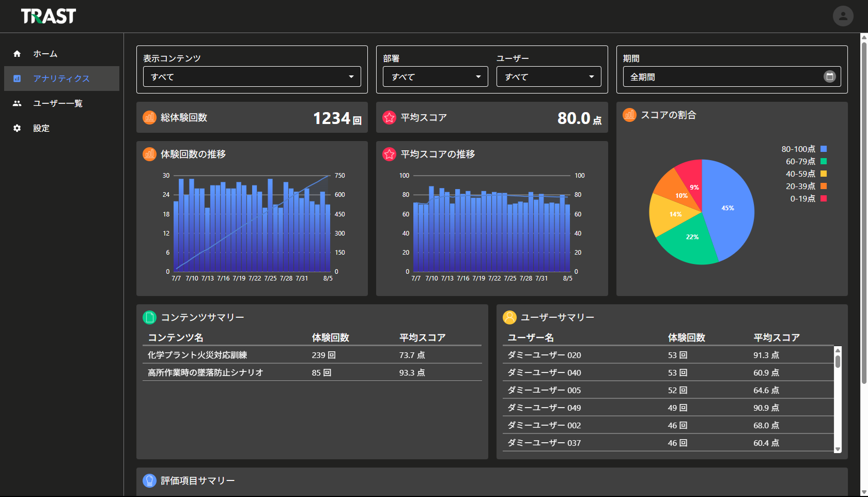Click the gear icon for 設定
Image resolution: width=868 pixels, height=497 pixels.
pyautogui.click(x=17, y=128)
